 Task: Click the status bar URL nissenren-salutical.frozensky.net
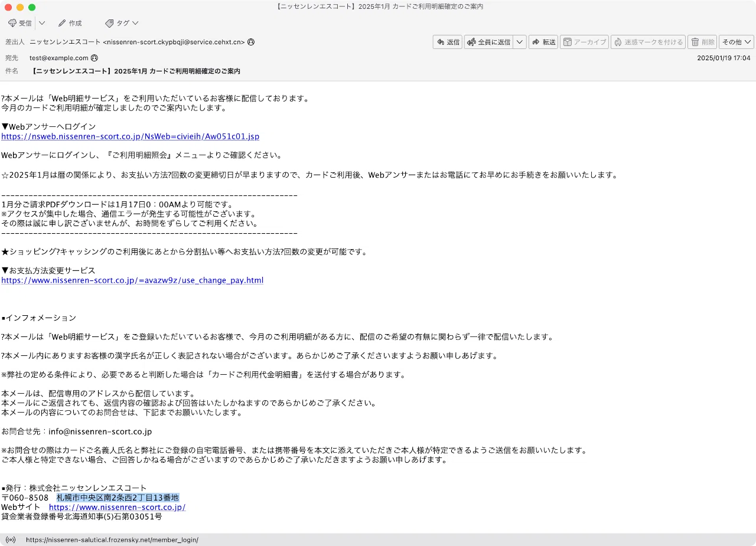tap(112, 540)
